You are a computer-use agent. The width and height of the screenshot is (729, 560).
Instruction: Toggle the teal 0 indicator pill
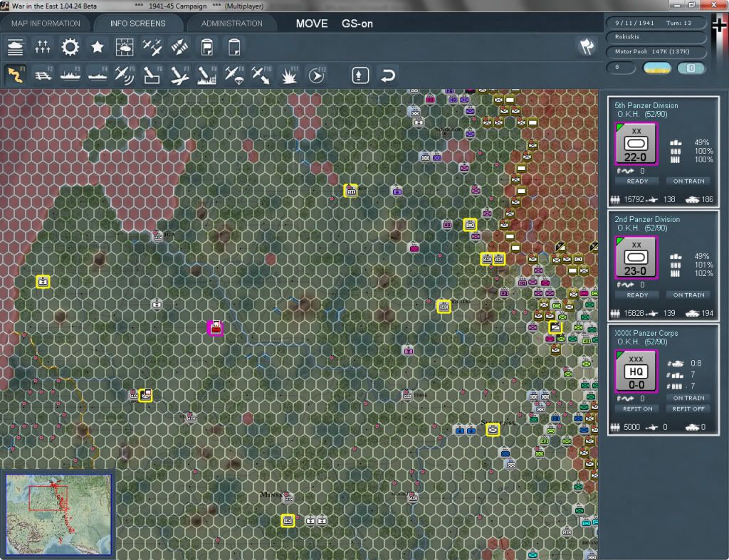click(x=691, y=68)
